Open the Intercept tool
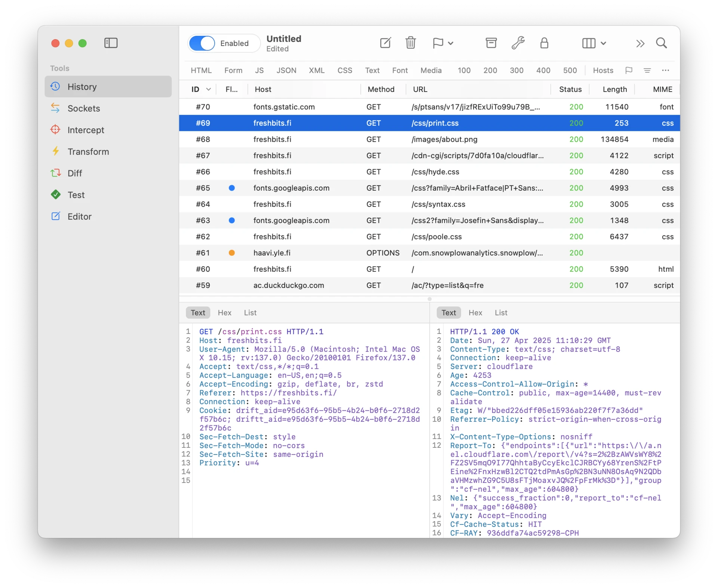 [108, 130]
